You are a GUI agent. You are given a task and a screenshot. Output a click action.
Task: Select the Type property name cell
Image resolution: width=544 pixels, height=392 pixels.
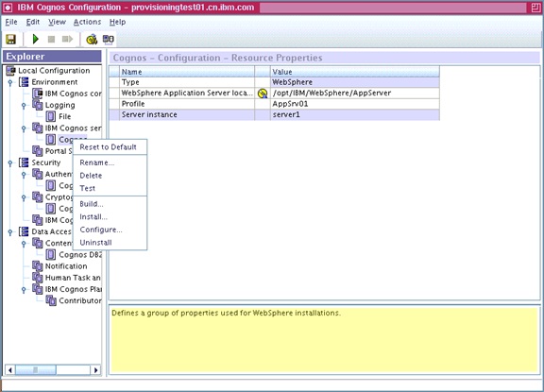point(187,82)
